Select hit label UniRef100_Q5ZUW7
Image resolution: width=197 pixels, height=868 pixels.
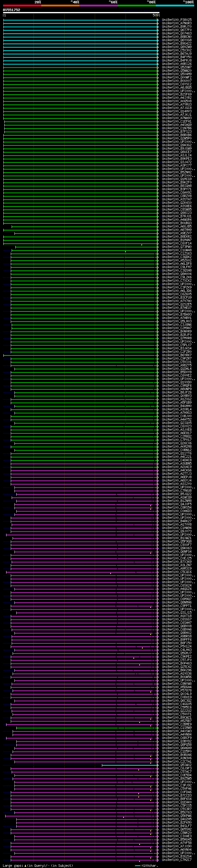[177, 67]
